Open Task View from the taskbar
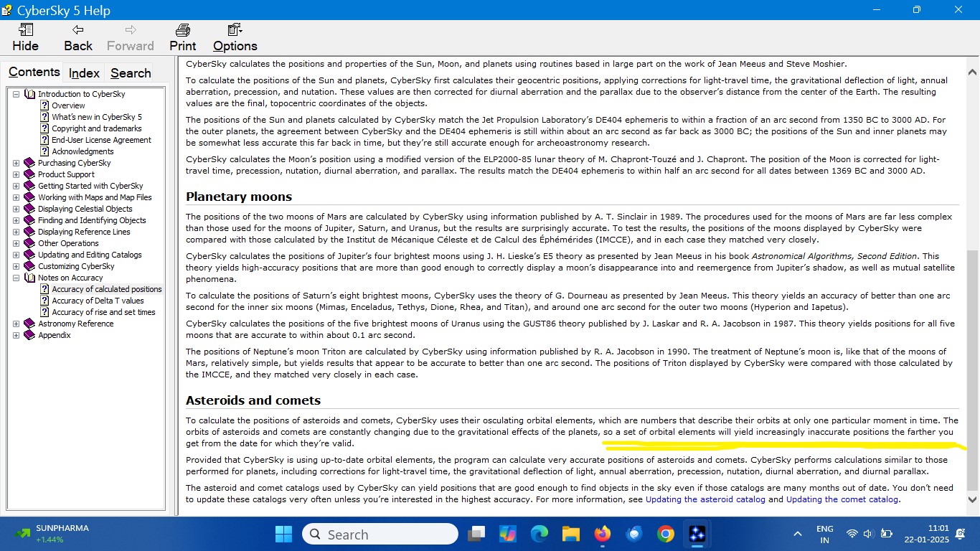The width and height of the screenshot is (980, 551). 476,534
